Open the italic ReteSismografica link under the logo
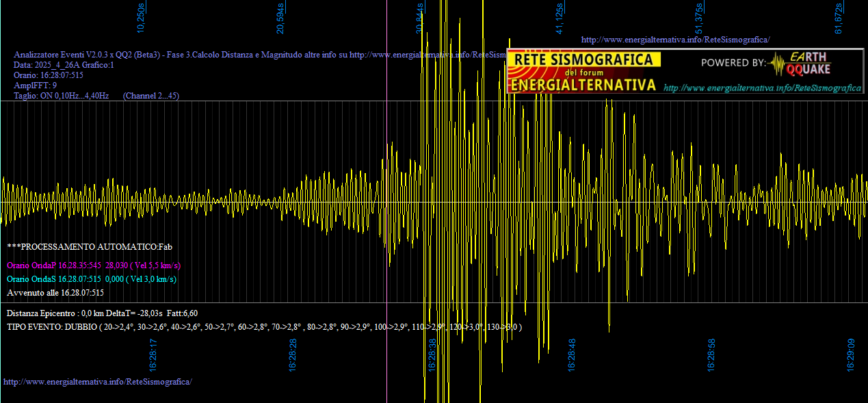 click(x=762, y=88)
